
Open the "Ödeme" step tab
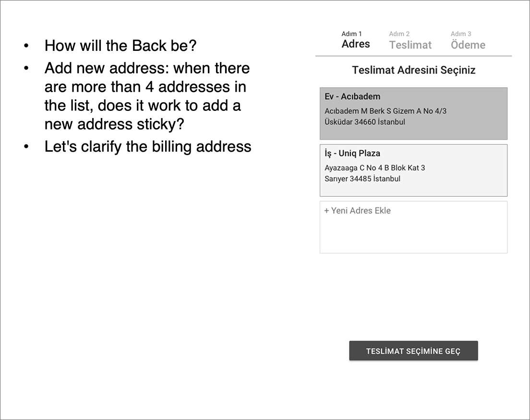(468, 45)
